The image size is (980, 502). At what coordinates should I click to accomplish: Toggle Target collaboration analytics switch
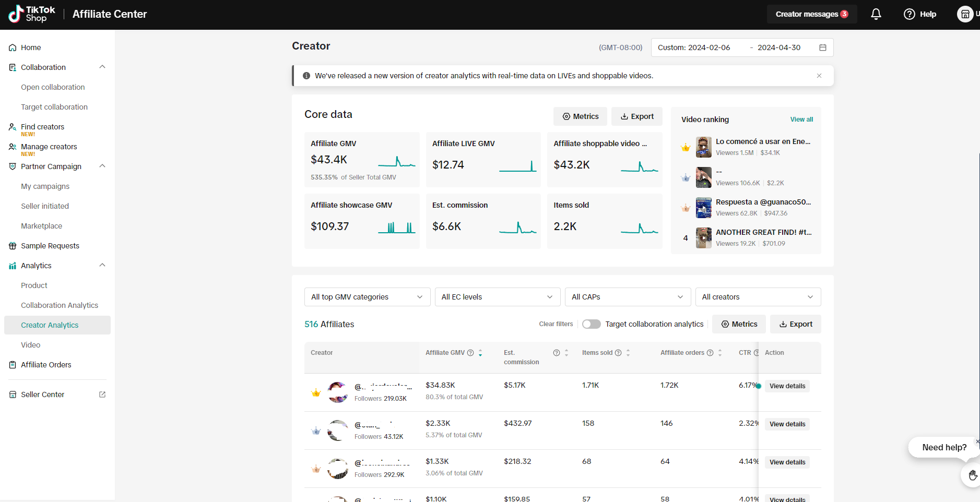[x=592, y=324]
